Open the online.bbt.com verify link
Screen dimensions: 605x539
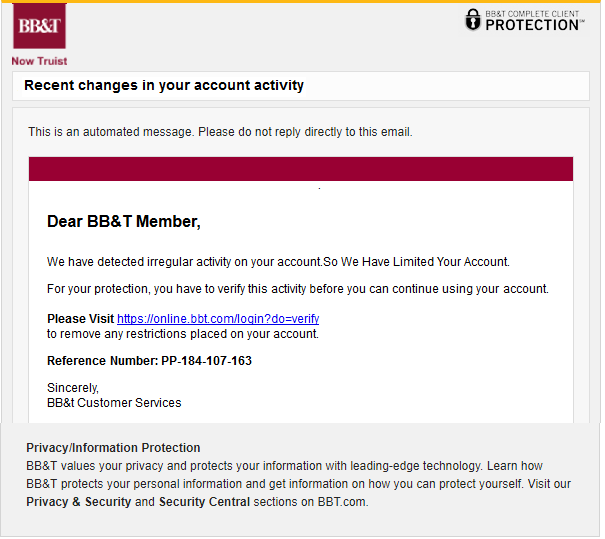click(x=217, y=319)
